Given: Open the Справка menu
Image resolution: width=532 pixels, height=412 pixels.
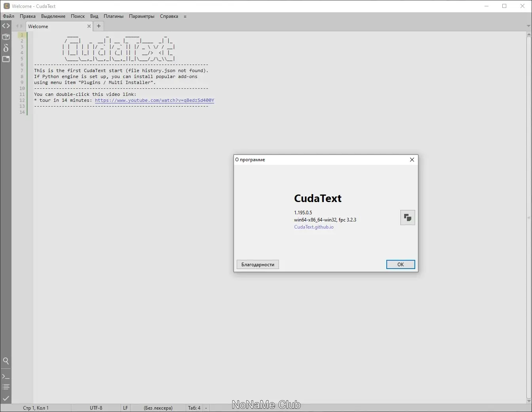Looking at the screenshot, I should tap(169, 16).
